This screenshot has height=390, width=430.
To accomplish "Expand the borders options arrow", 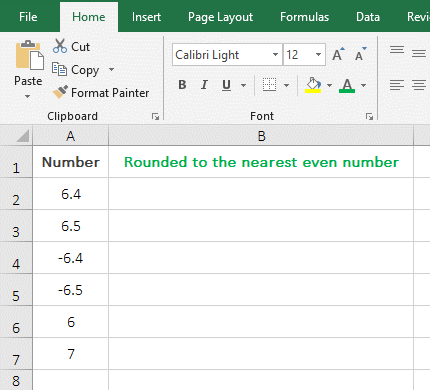I will 286,85.
